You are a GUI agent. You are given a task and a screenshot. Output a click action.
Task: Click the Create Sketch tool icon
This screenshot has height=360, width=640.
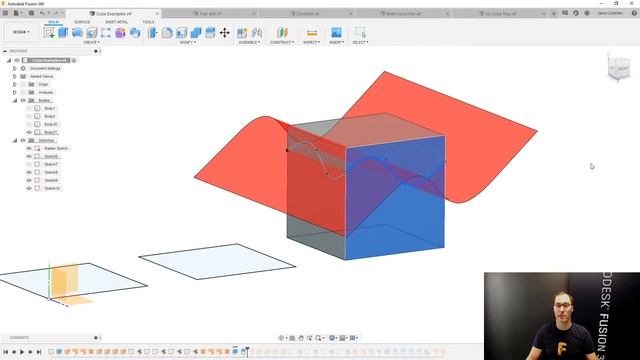(x=49, y=33)
